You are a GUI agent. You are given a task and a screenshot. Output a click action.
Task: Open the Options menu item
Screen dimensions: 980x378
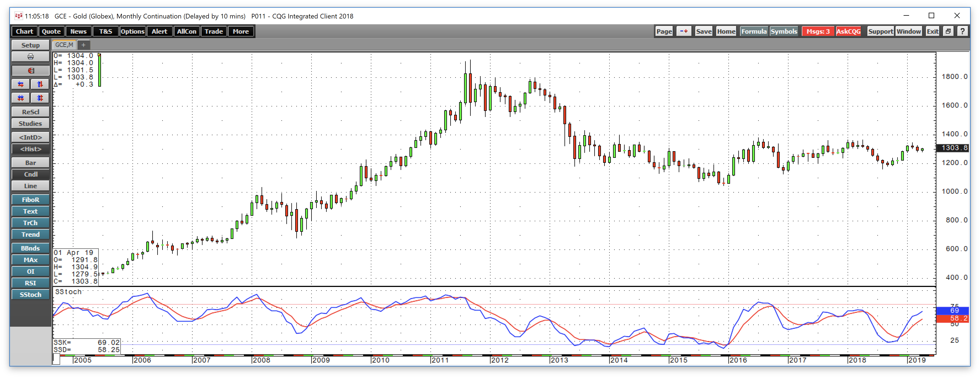(132, 31)
